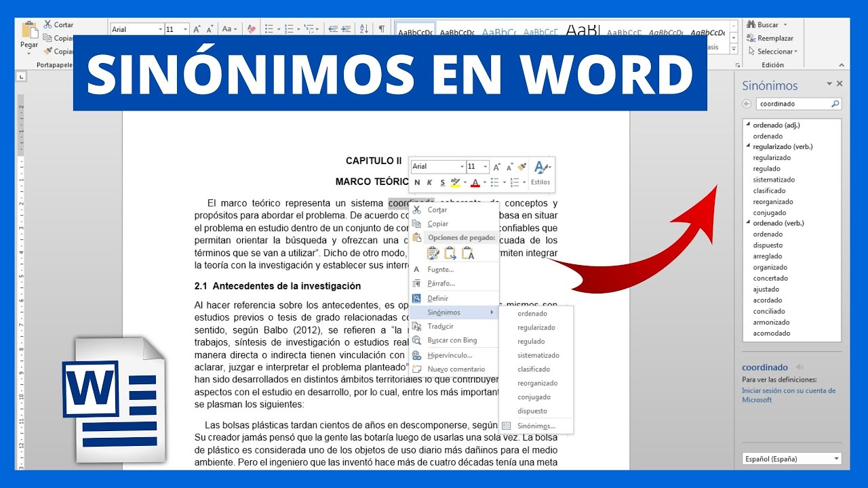
Task: Click the search magnifier in Sinónimos pane
Action: pos(835,104)
